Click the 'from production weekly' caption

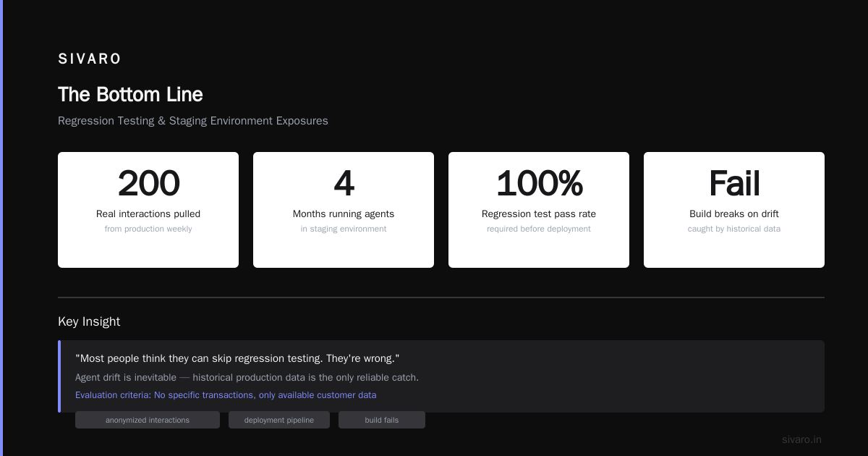tap(148, 229)
